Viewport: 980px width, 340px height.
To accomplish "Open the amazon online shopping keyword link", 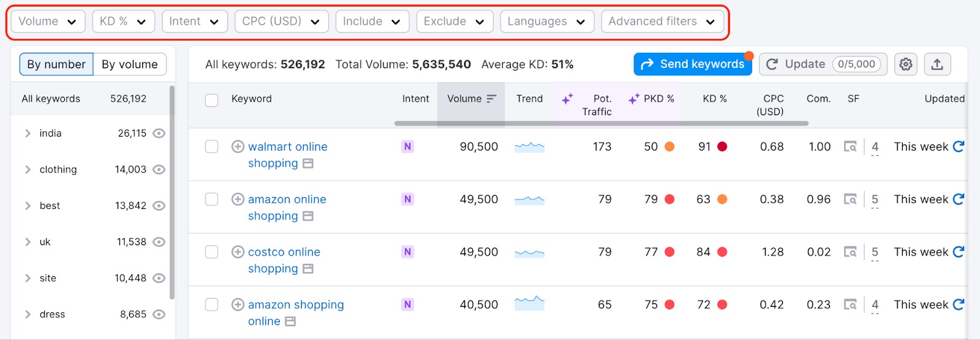I will click(287, 199).
